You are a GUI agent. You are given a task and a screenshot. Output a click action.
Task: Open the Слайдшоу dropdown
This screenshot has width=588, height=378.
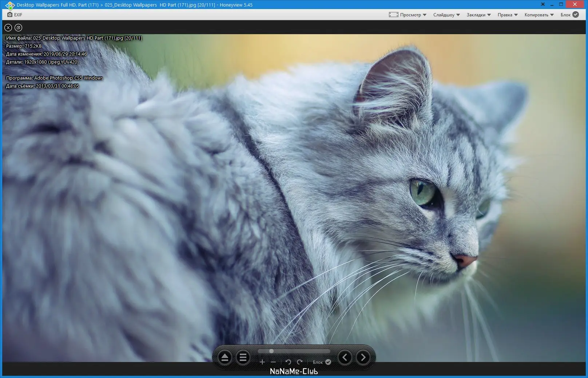coord(446,15)
